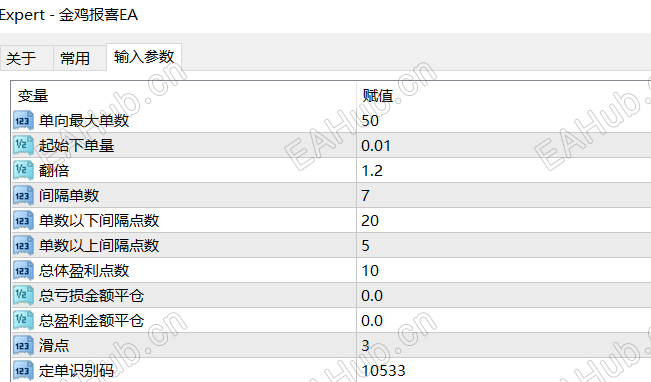Screen dimensions: 651x382
Task: Click the integer icon beside 间隔单数
Action: (23, 195)
